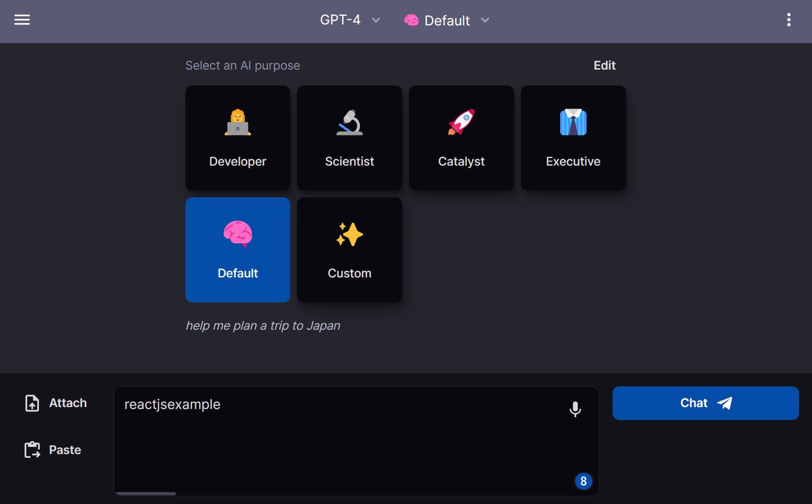Select the Executive AI purpose card
This screenshot has width=812, height=504.
[572, 137]
